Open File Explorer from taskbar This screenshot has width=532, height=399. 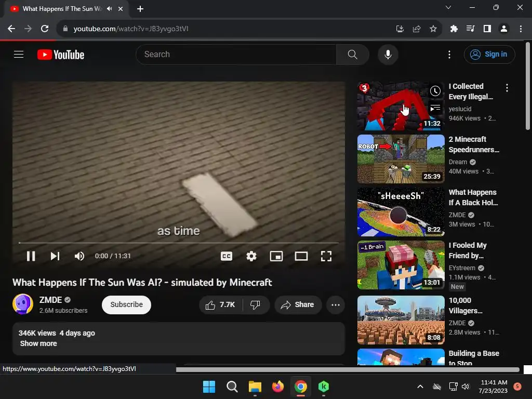255,387
